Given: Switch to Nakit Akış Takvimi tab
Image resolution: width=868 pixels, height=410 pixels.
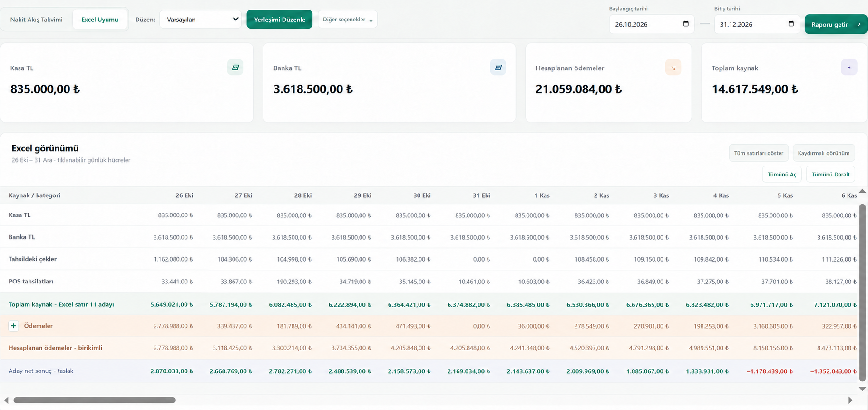Looking at the screenshot, I should (37, 20).
